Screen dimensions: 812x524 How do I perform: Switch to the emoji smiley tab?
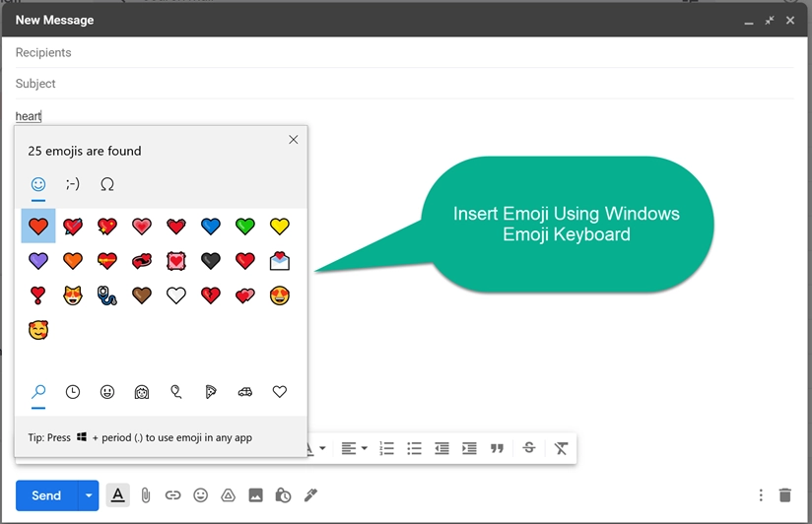(x=38, y=184)
